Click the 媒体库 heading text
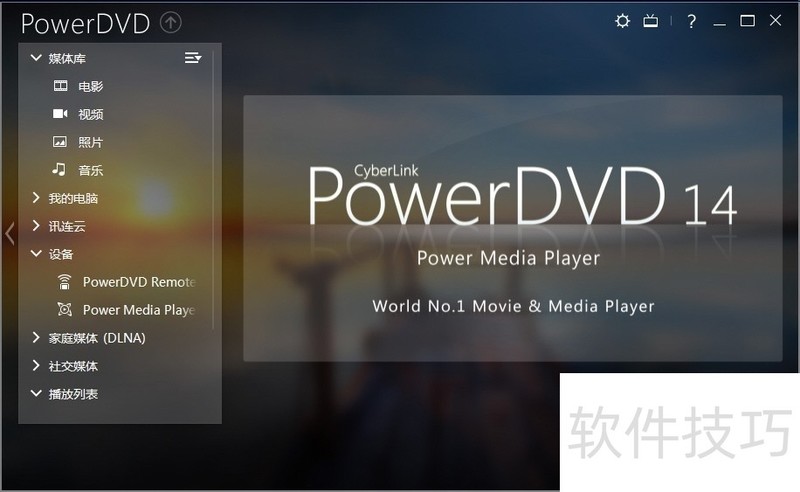Image resolution: width=800 pixels, height=492 pixels. [67, 59]
